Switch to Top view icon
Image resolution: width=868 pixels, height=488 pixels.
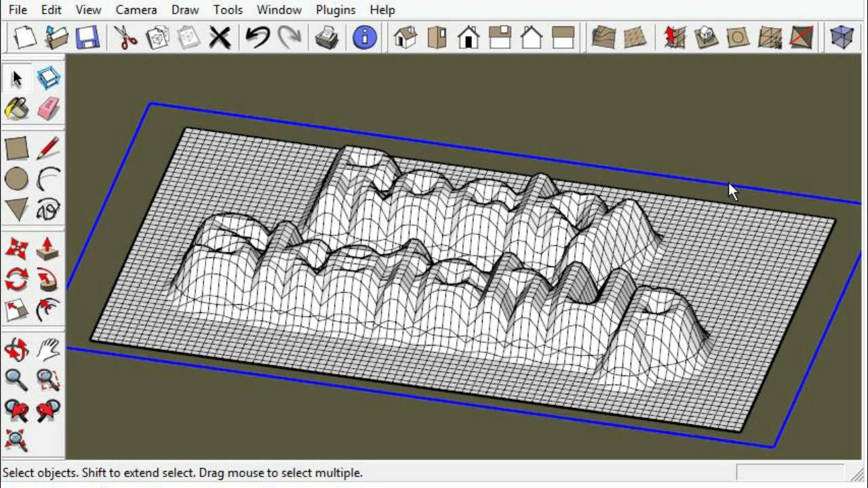pyautogui.click(x=437, y=37)
